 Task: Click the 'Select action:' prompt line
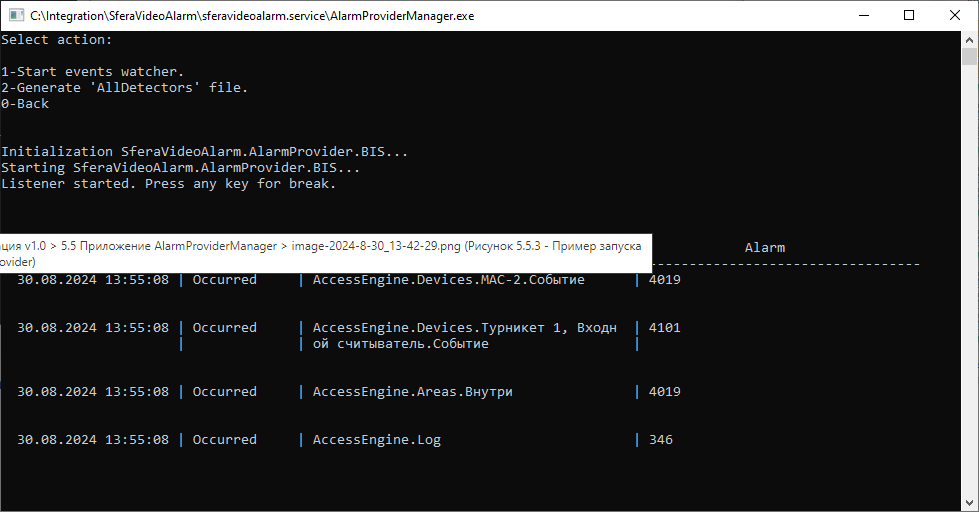[57, 40]
